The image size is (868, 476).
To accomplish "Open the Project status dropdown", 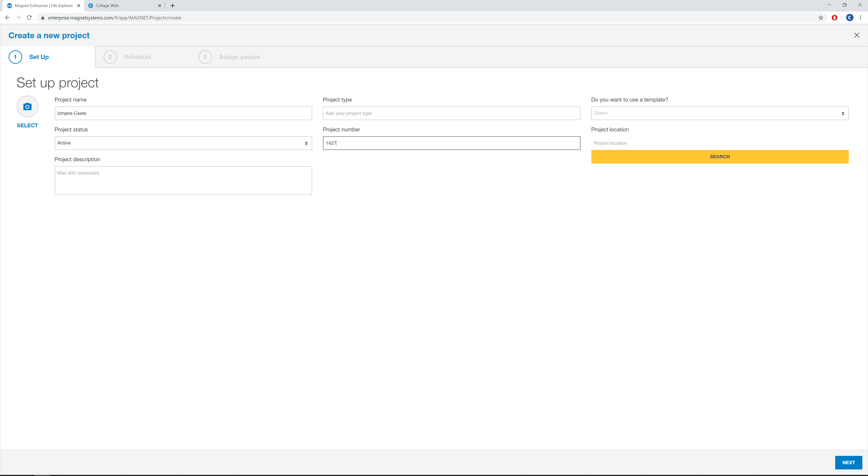I will coord(183,143).
